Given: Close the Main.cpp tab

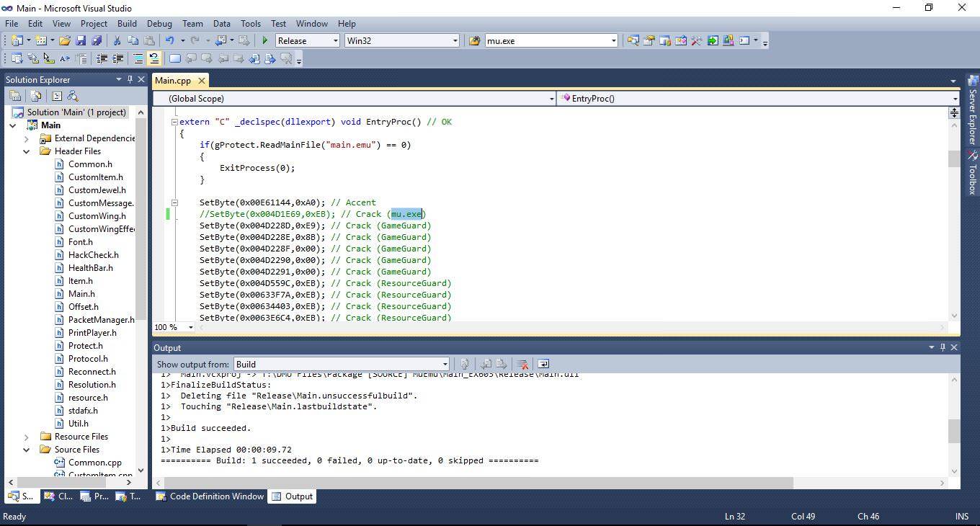Looking at the screenshot, I should 202,81.
